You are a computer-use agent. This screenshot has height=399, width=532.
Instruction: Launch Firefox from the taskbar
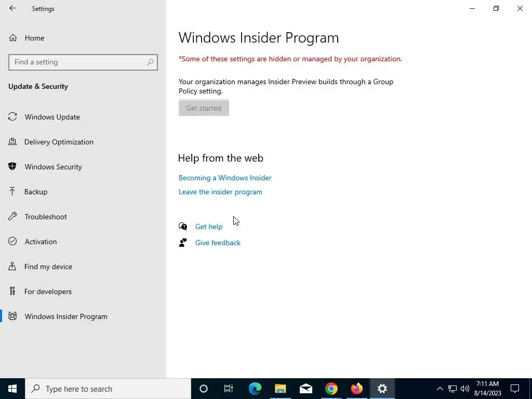356,389
